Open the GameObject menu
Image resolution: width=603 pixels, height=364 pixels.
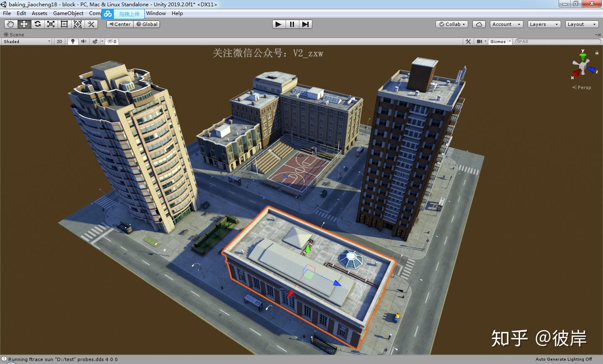click(68, 13)
